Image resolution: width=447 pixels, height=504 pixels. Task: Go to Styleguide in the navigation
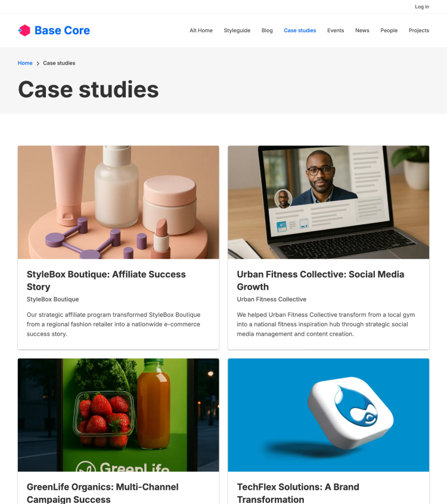237,30
